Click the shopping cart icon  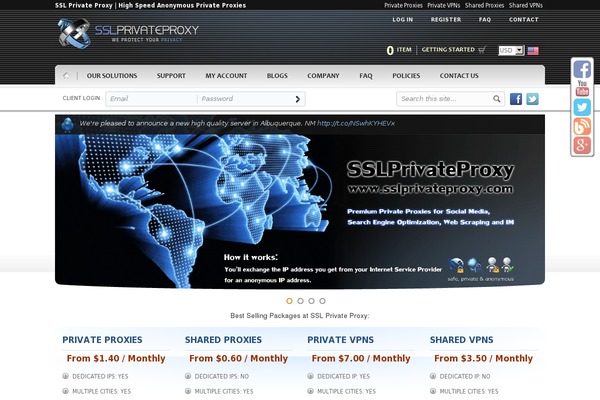coord(482,50)
